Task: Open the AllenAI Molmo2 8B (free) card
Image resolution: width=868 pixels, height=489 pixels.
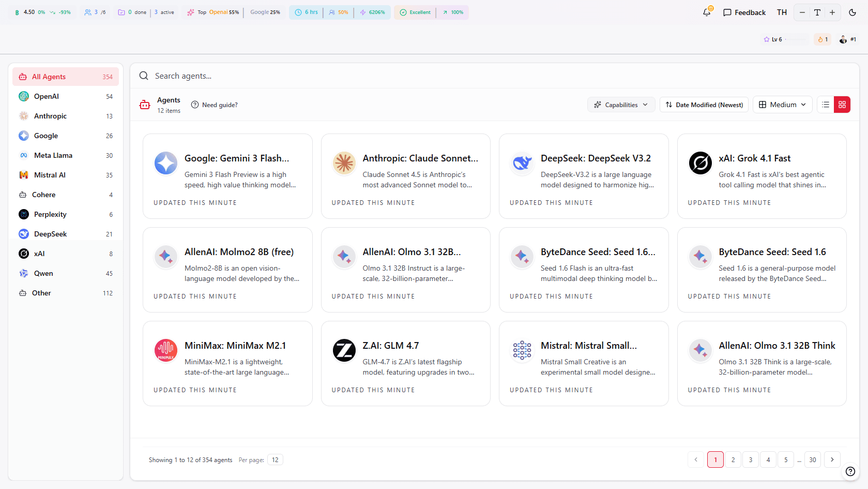Action: [227, 270]
